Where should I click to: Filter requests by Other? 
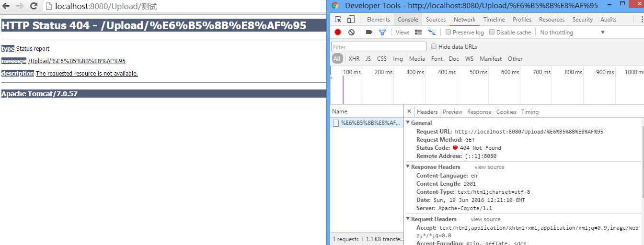(515, 58)
